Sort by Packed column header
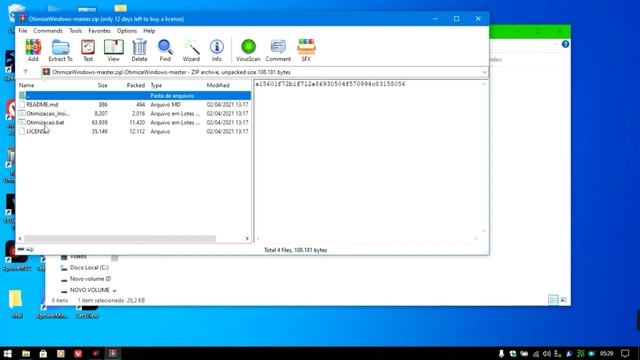Viewport: 640px width, 360px height. click(x=136, y=85)
